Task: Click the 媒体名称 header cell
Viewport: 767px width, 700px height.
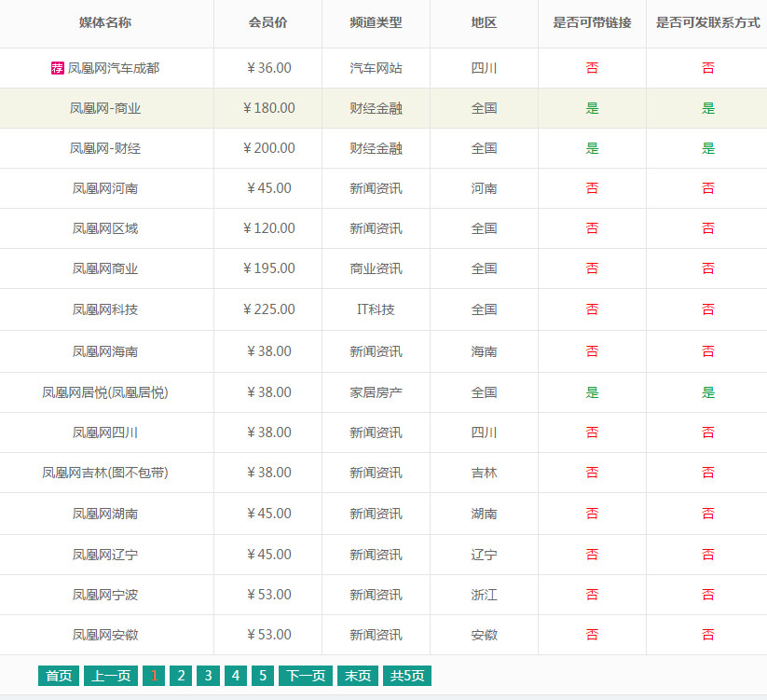Action: [x=107, y=24]
